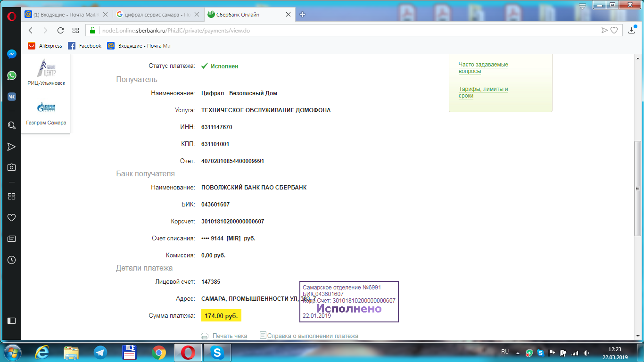Screen dimensions: 644x362
Task: View site security padlock info
Action: 93,30
